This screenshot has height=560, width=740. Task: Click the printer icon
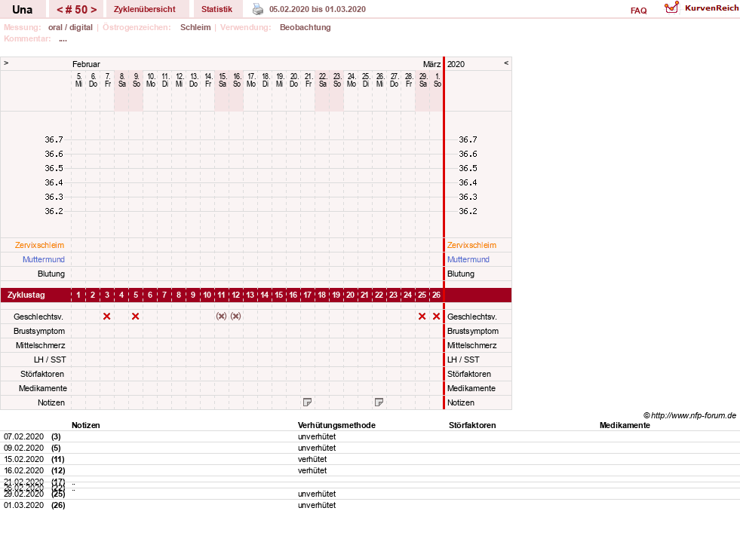(x=258, y=9)
